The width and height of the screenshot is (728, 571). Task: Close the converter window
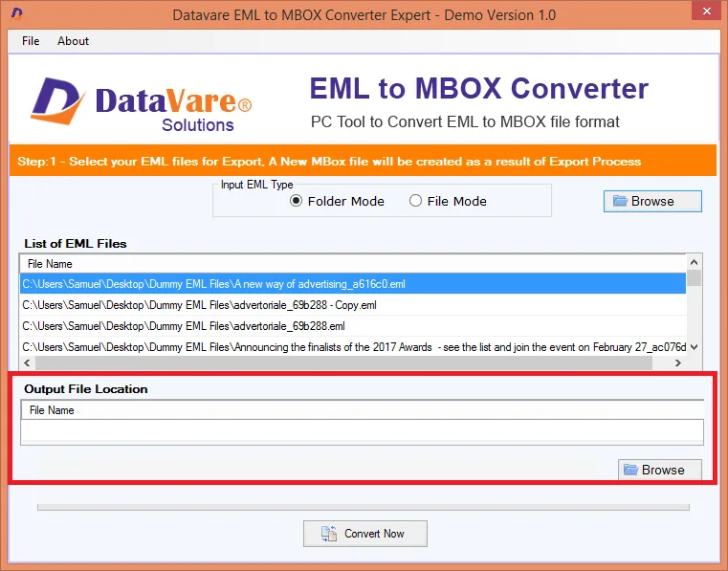coord(706,11)
